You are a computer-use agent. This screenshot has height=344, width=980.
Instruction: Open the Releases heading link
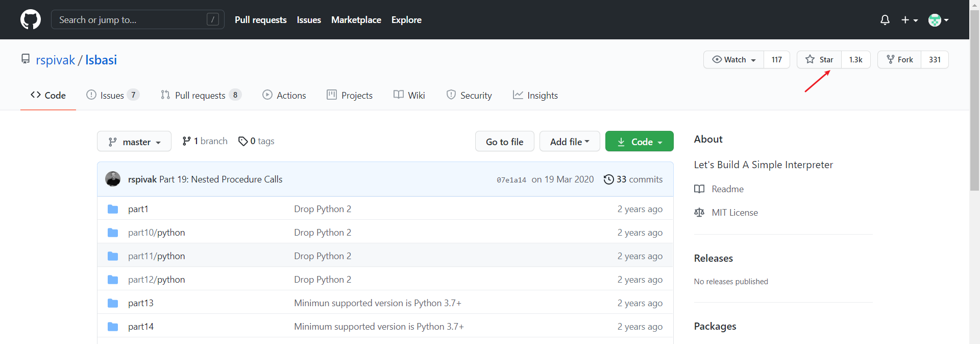click(714, 258)
